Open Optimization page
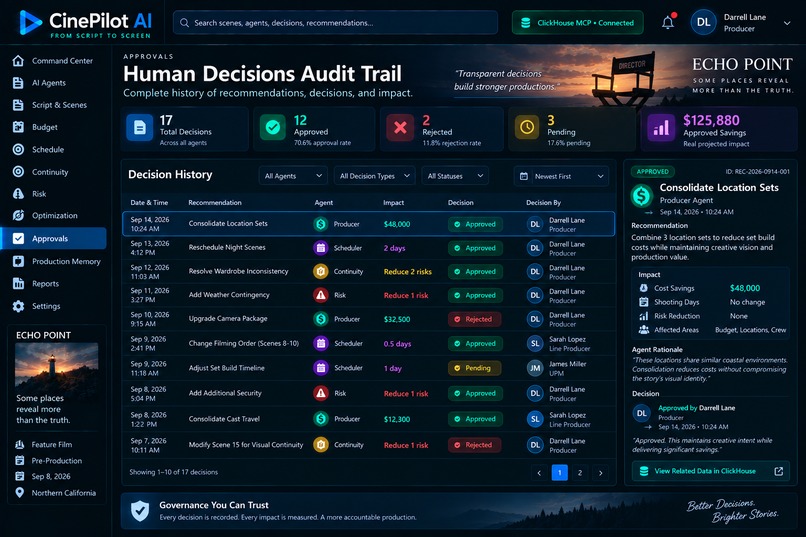 click(54, 215)
